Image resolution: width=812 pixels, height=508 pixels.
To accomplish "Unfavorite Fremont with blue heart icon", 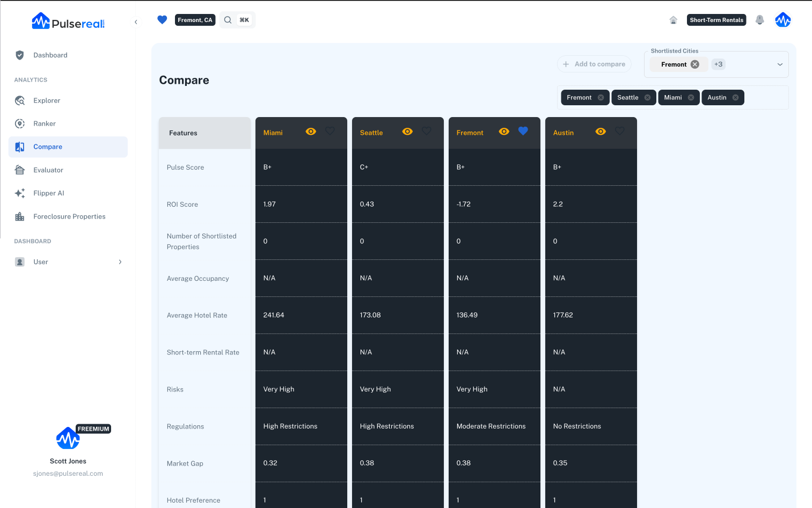I will [x=523, y=131].
